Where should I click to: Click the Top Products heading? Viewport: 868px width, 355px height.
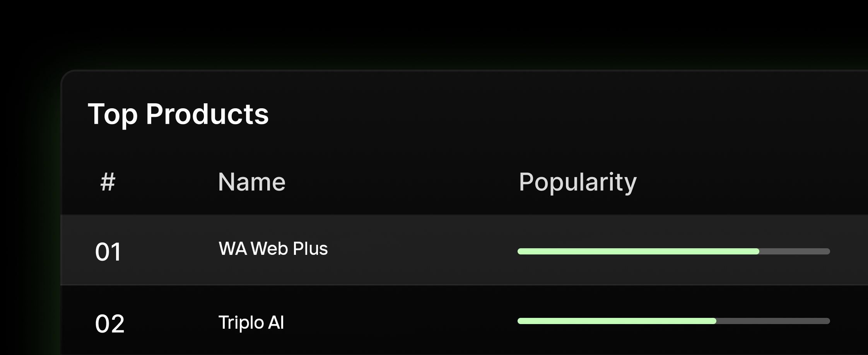point(178,114)
